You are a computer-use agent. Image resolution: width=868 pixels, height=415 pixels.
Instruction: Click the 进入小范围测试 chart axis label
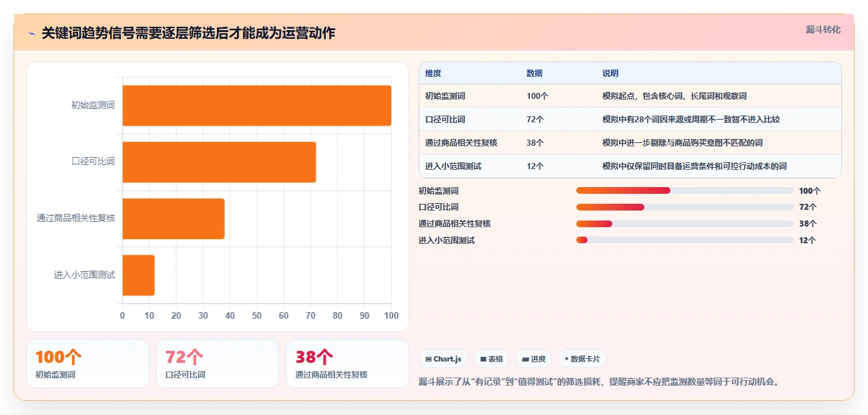[x=85, y=275]
